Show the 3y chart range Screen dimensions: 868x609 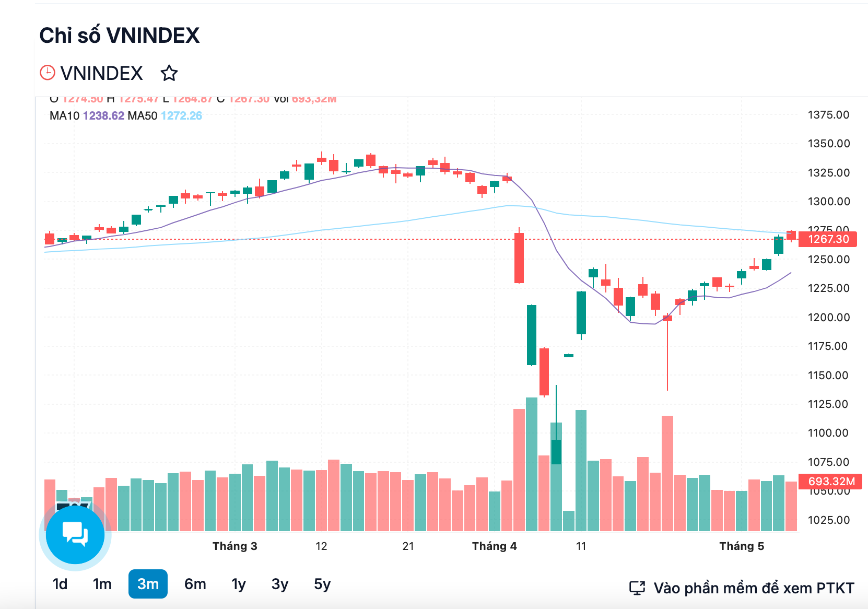coord(280,584)
